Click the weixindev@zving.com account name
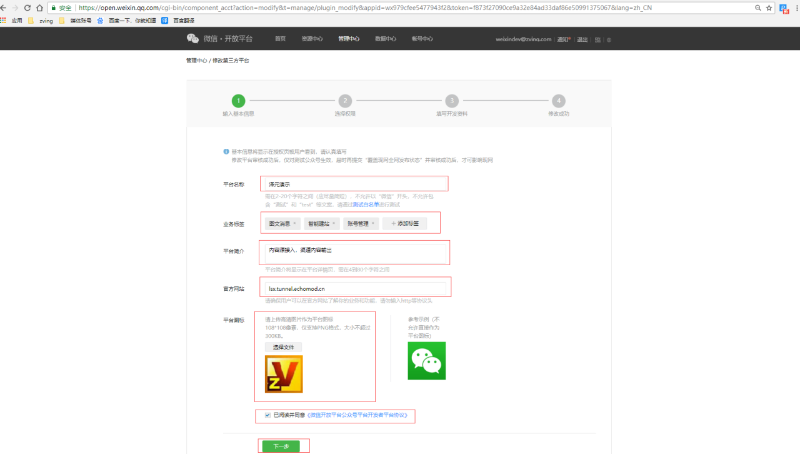This screenshot has height=454, width=800. [523, 39]
